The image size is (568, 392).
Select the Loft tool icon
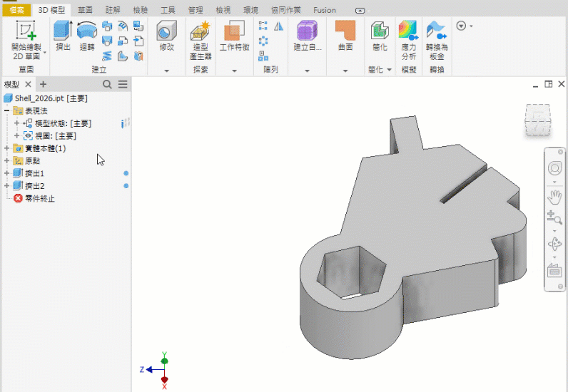pos(107,41)
